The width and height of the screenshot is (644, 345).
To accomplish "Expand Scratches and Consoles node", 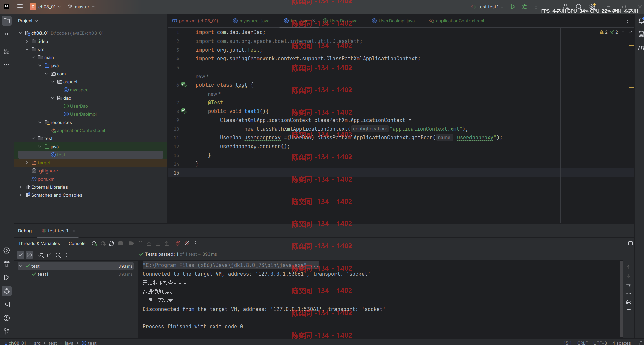I will coord(21,195).
